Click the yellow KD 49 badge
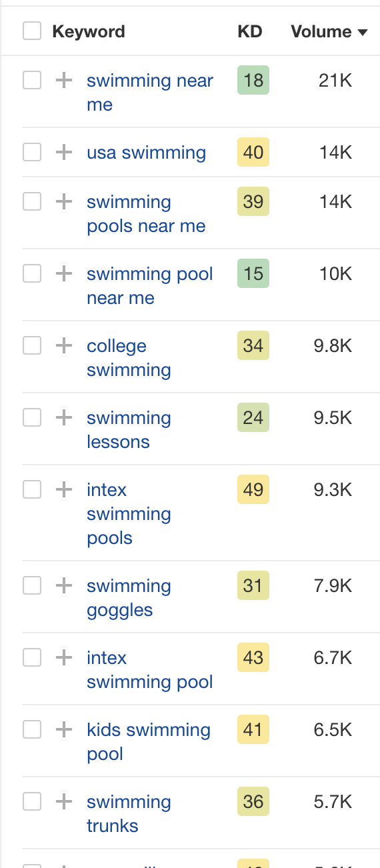The image size is (380, 868). click(253, 490)
